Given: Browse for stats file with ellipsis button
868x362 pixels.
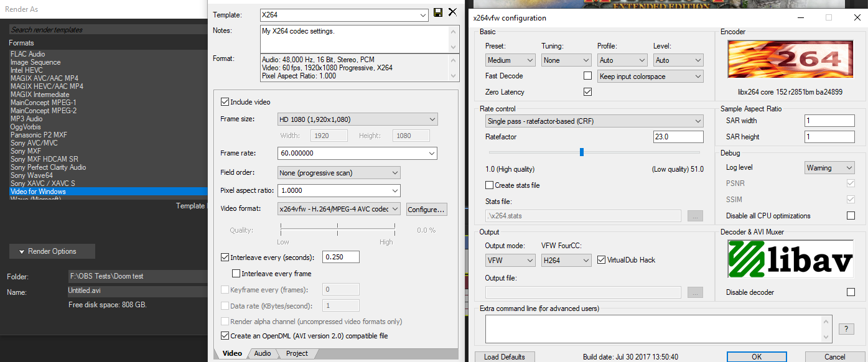Looking at the screenshot, I should point(695,216).
